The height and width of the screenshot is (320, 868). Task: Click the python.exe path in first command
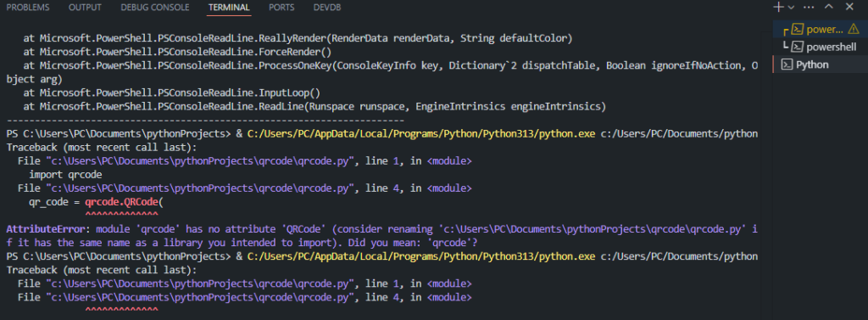(421, 133)
